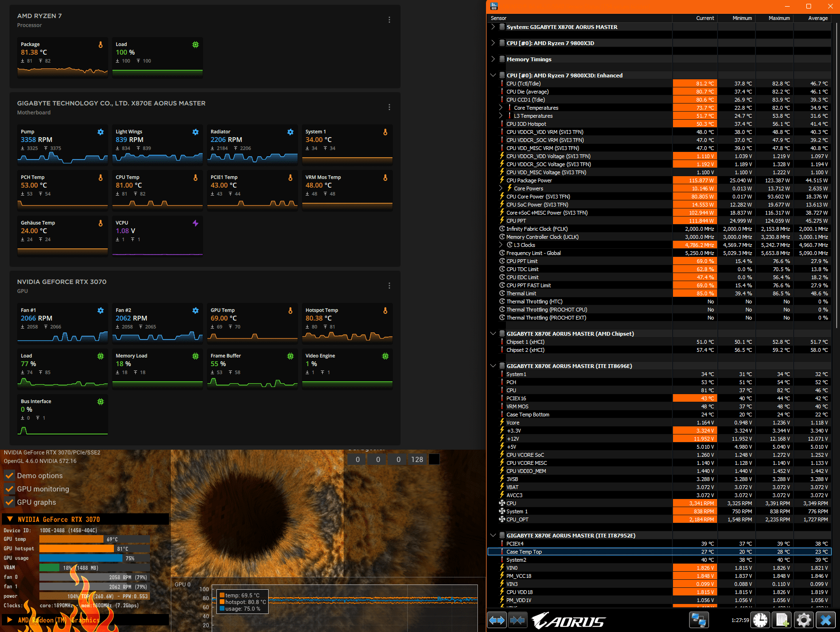This screenshot has height=632, width=840.
Task: Click the expand-columns arrows button in HWiNFO toolbar
Action: coord(497,620)
